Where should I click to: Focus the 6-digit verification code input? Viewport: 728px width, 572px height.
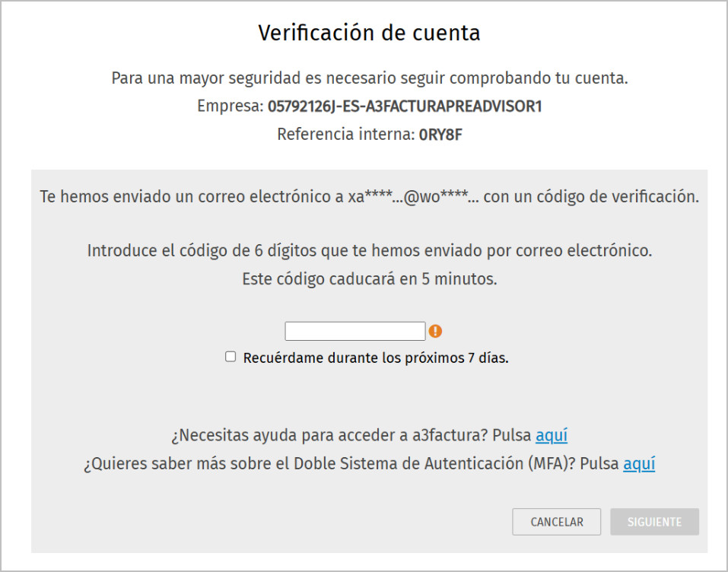(x=355, y=331)
